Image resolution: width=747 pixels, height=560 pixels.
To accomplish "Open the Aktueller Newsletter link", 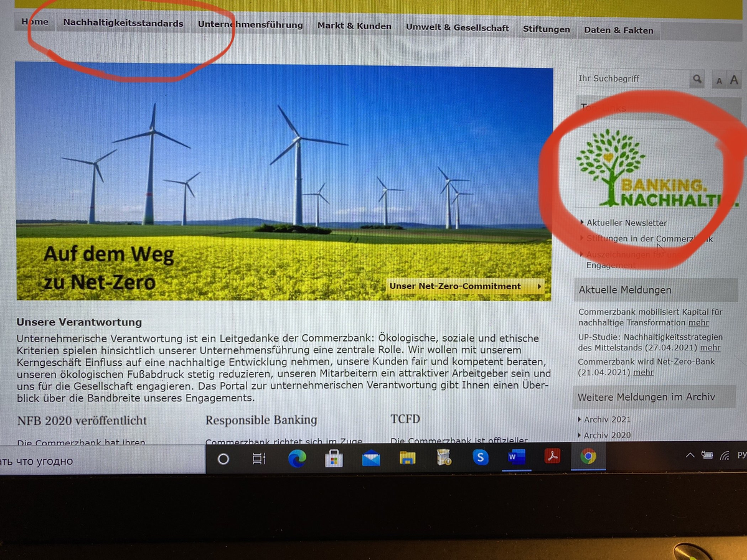I will tap(626, 223).
